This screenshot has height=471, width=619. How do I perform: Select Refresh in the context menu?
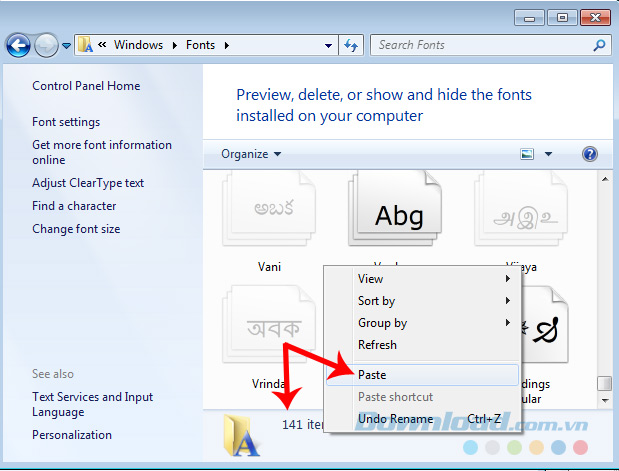click(377, 345)
